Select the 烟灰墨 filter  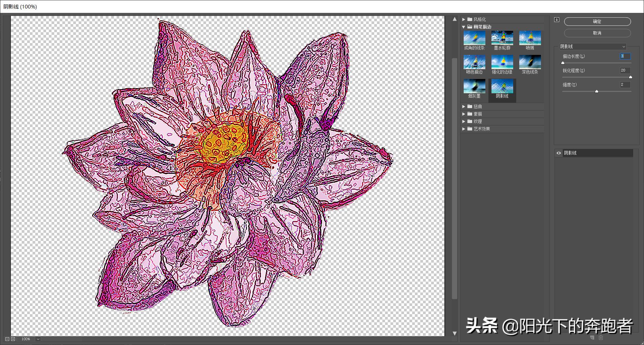[474, 86]
